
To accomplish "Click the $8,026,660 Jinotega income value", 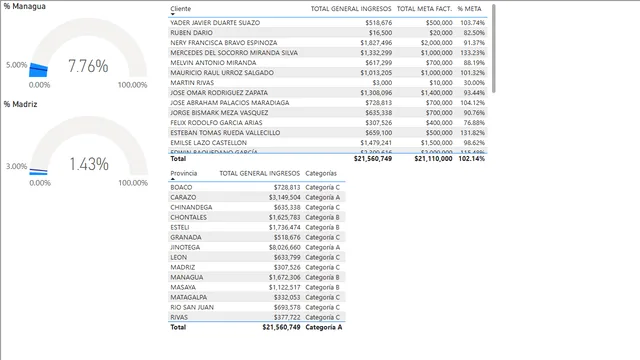I will coord(284,247).
